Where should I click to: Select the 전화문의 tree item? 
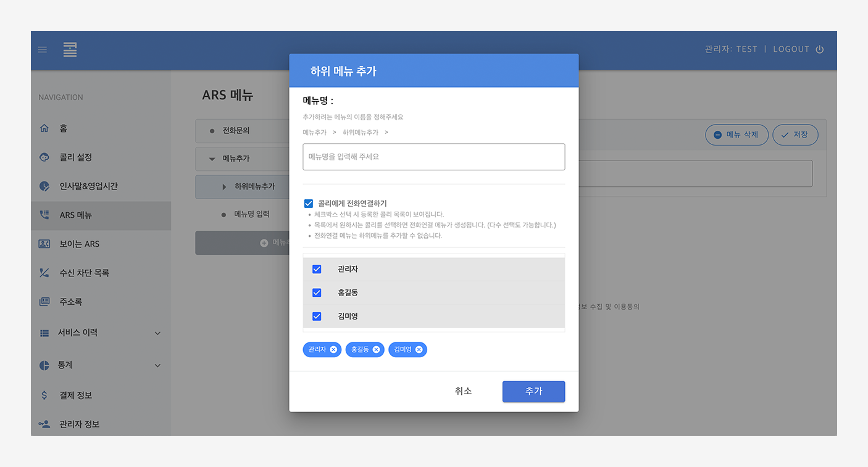click(243, 131)
